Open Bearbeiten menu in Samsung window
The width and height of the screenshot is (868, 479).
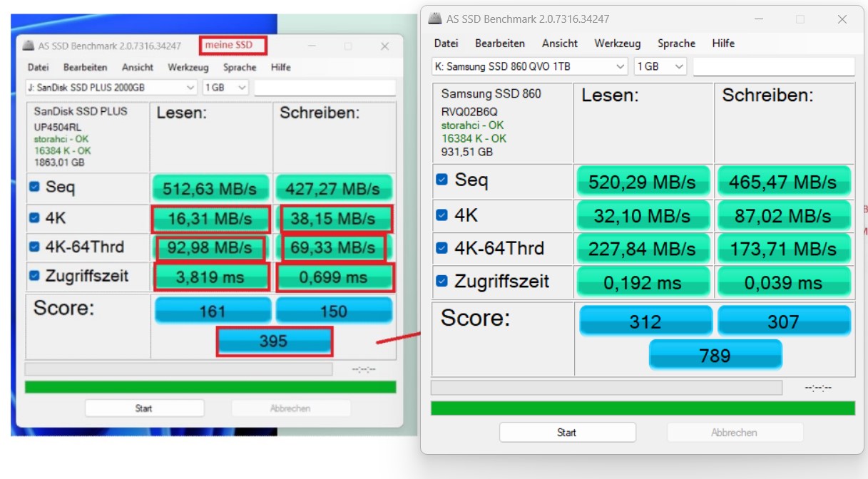(x=500, y=43)
